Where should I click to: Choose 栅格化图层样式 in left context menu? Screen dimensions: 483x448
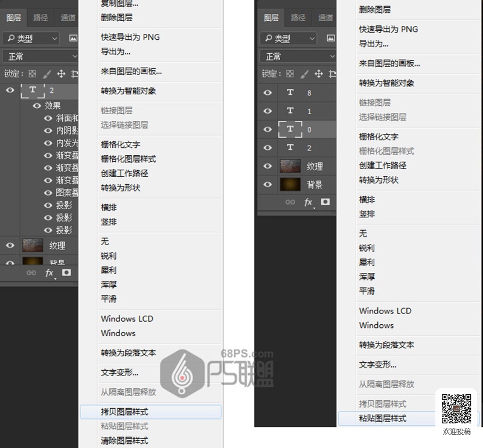point(129,159)
